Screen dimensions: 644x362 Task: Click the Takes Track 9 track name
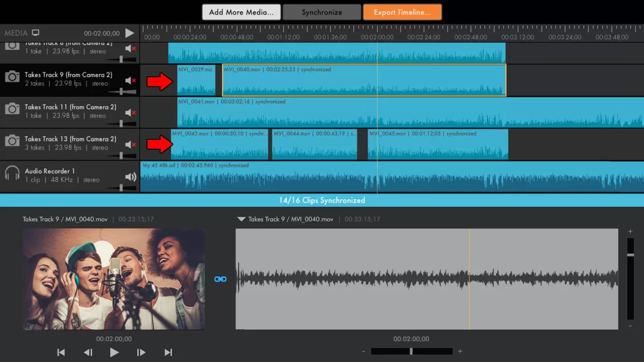tap(69, 75)
